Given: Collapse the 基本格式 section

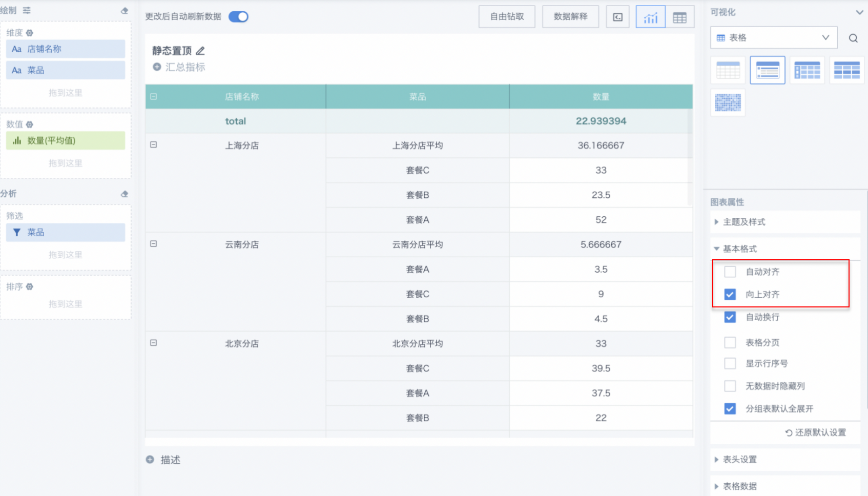Looking at the screenshot, I should [x=785, y=249].
